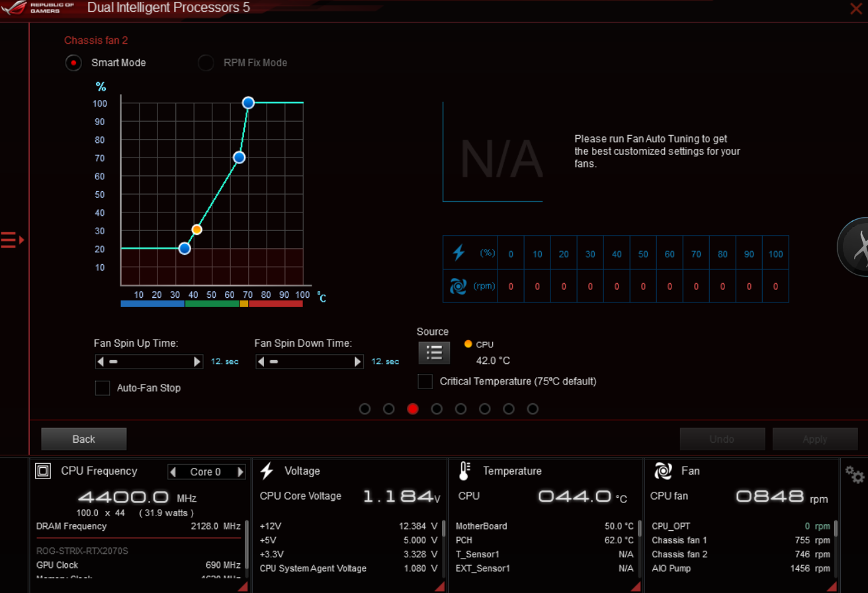Expand the Temperature panel corner triangle
Image resolution: width=868 pixels, height=593 pixels.
[636, 586]
